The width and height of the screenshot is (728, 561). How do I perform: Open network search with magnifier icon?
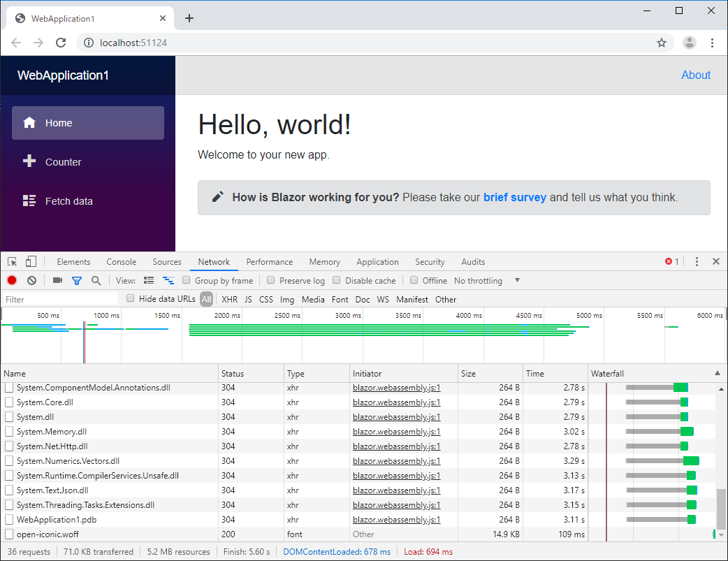point(96,281)
